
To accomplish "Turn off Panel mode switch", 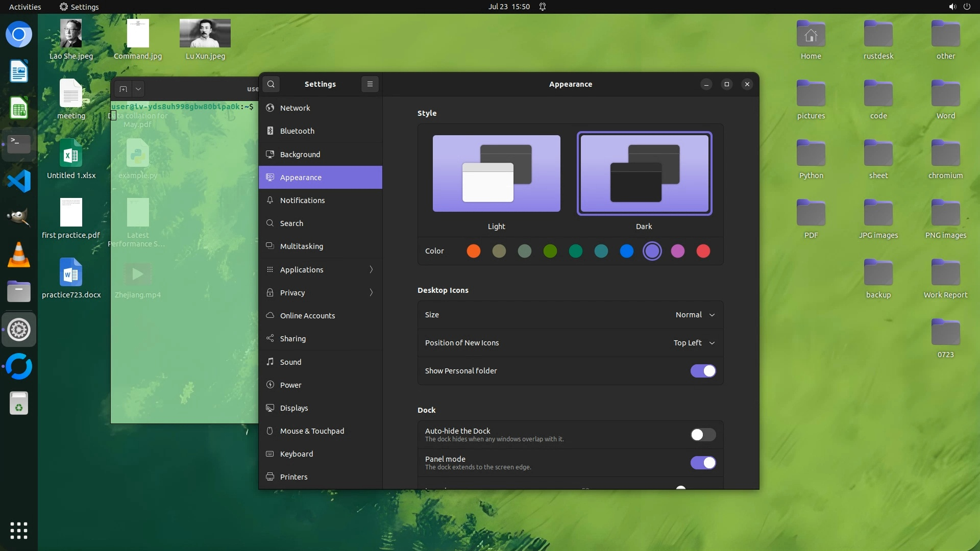I will point(703,463).
